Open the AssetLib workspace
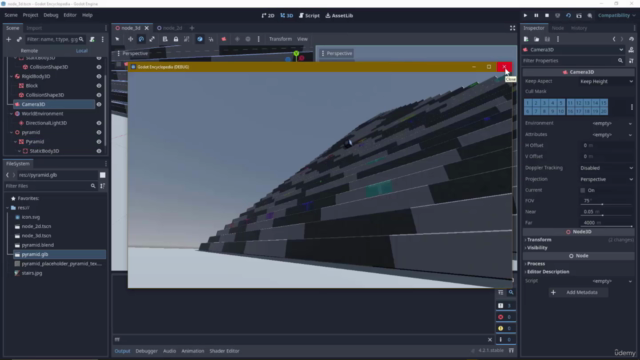Viewport: 640px width, 360px height. click(339, 16)
